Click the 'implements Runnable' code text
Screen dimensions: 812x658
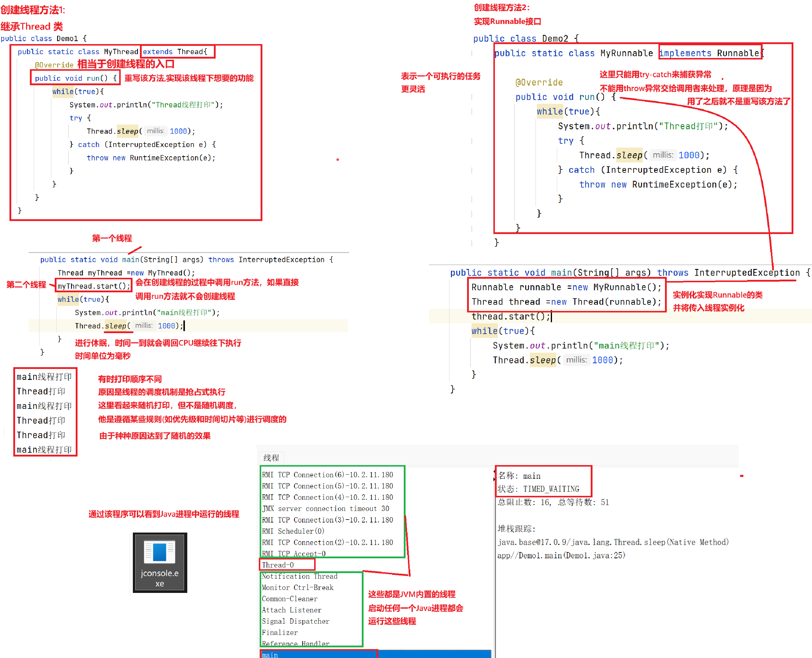709,54
